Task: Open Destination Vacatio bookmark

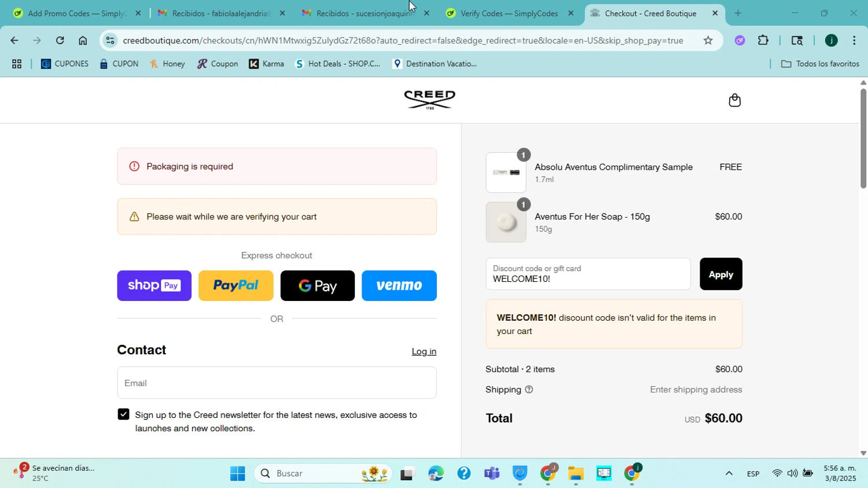Action: pos(435,64)
